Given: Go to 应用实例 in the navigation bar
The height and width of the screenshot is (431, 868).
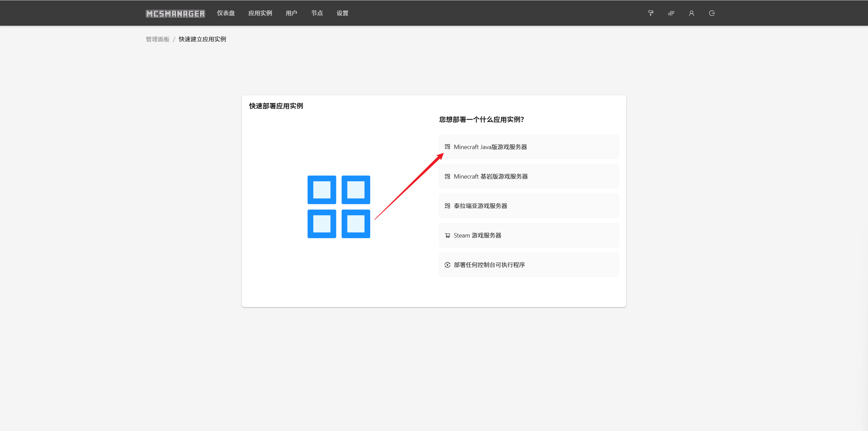Looking at the screenshot, I should pyautogui.click(x=260, y=13).
